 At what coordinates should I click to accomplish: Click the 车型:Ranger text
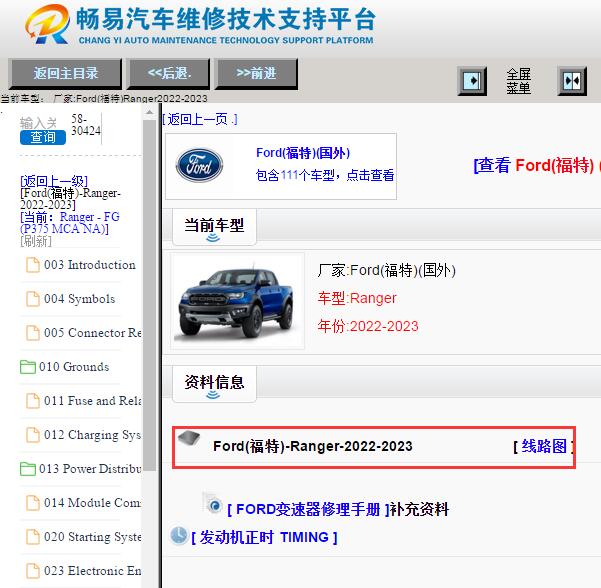[357, 298]
